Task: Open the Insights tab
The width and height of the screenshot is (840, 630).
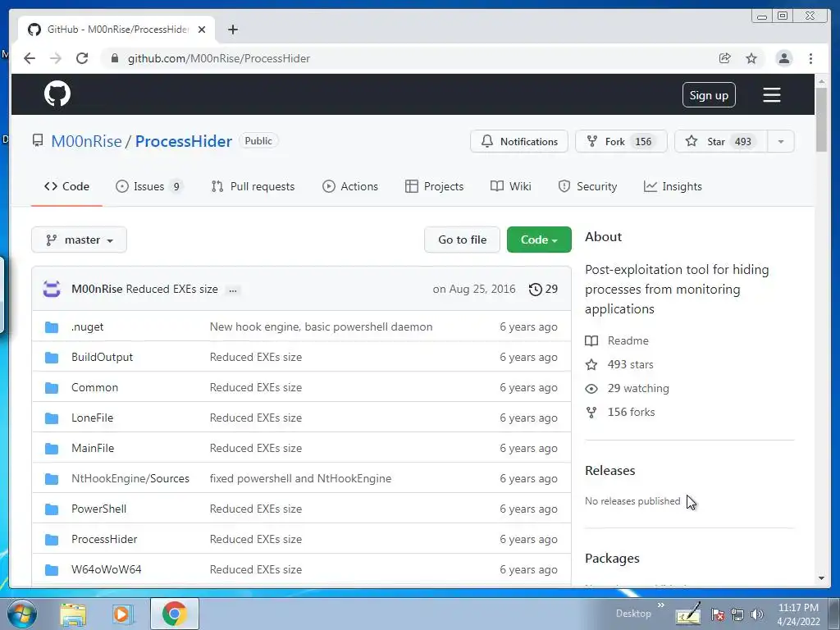Action: [673, 186]
